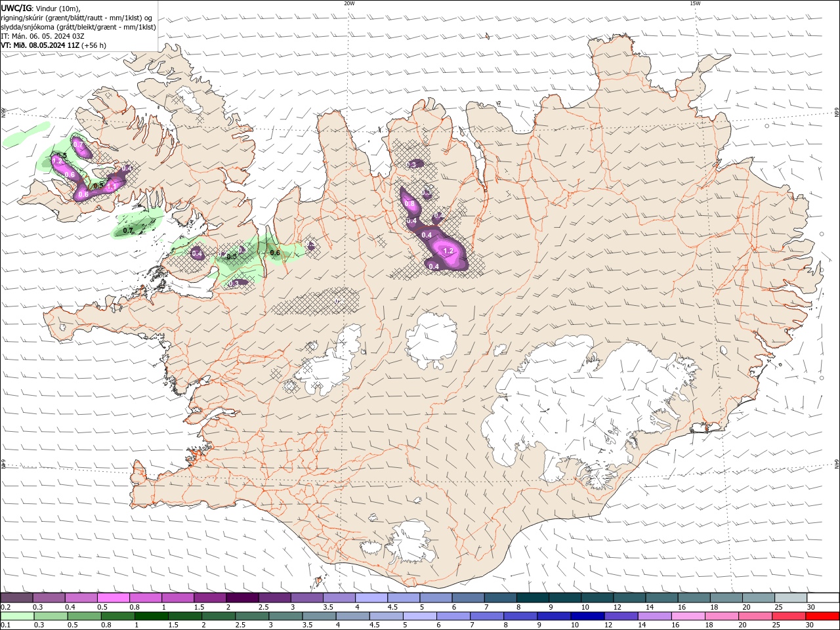Pick bottom-row light purple swatch 14 to 16
This screenshot has width=840, height=630.
tap(655, 616)
